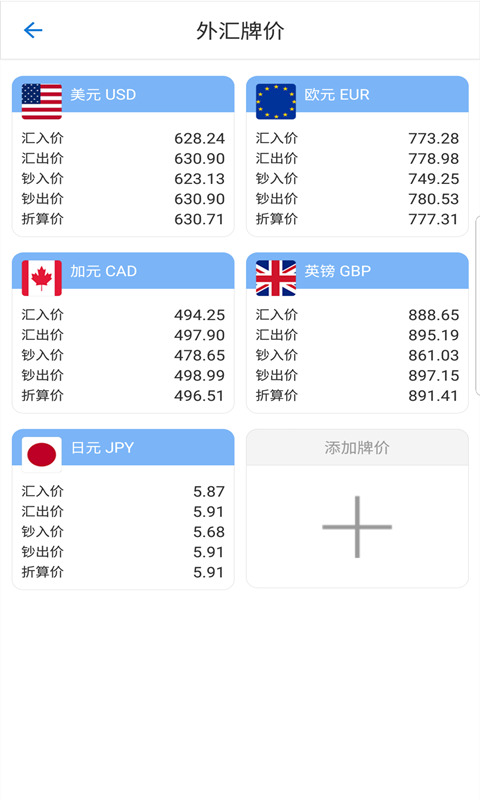Open the 美元 USD card header
Screen dimensions: 480x800
(123, 94)
